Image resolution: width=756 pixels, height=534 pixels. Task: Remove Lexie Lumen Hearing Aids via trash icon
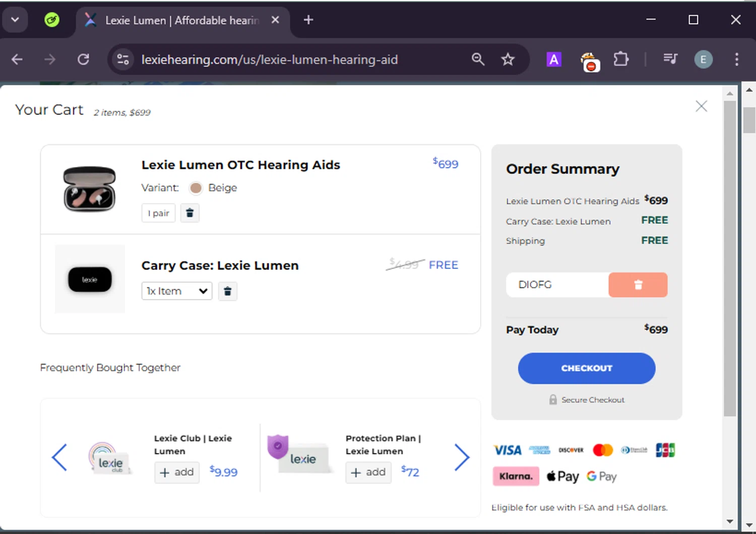coord(190,213)
